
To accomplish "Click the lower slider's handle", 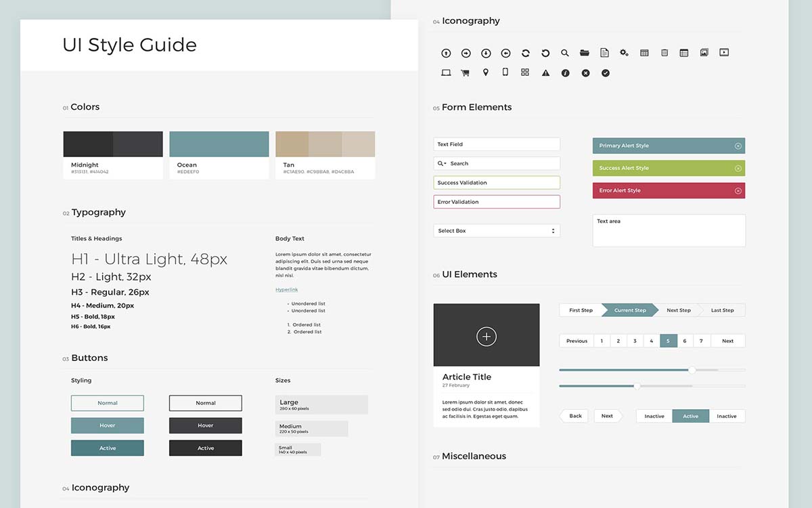I will [x=637, y=386].
